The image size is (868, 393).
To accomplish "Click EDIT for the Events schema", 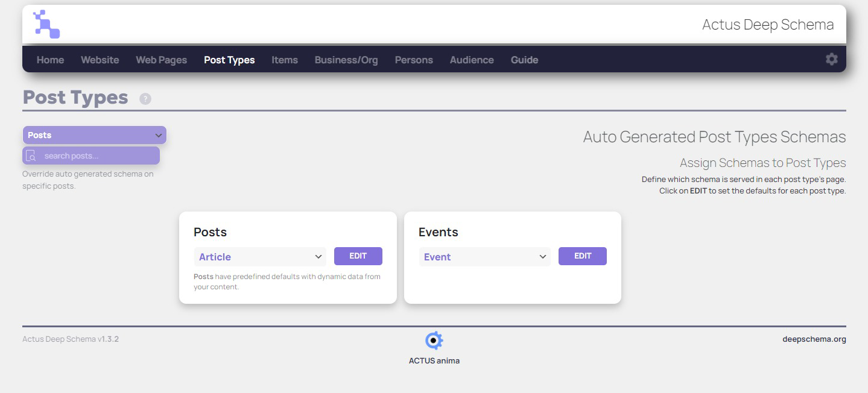I will click(x=583, y=256).
